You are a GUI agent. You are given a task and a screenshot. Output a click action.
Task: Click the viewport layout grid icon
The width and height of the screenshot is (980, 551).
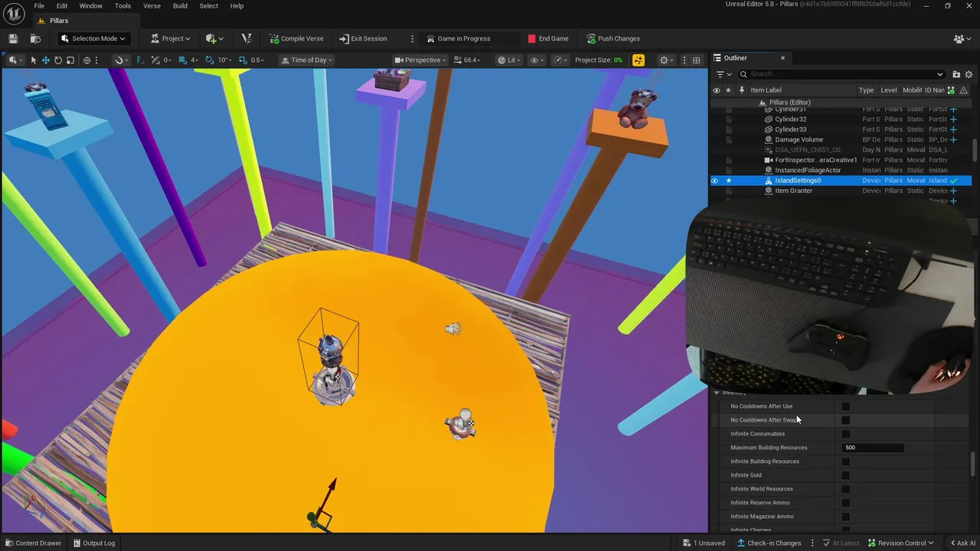(x=696, y=60)
